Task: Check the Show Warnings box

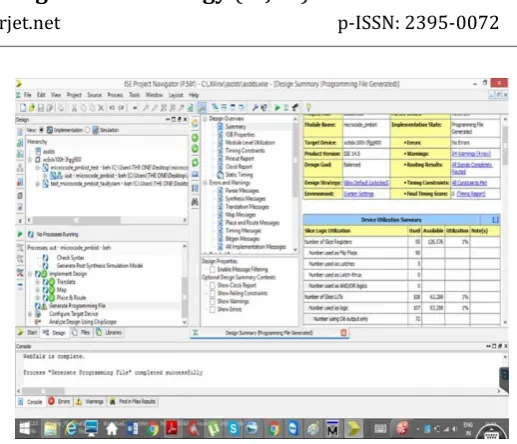Action: coord(212,301)
